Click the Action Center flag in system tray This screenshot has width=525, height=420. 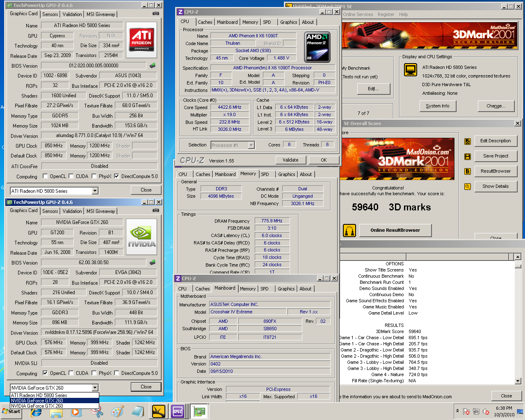[x=466, y=411]
